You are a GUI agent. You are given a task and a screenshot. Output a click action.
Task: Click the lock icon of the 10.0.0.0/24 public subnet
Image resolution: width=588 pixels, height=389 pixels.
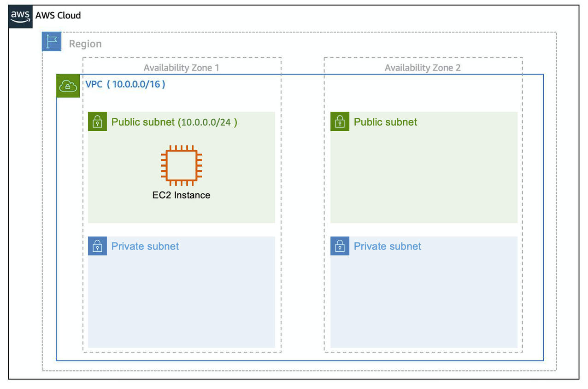97,122
